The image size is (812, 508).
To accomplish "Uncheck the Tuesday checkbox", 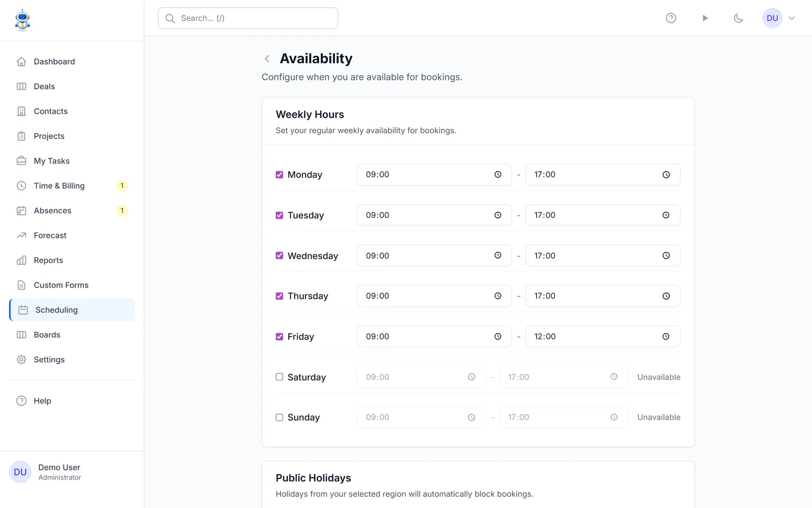I will pos(279,215).
